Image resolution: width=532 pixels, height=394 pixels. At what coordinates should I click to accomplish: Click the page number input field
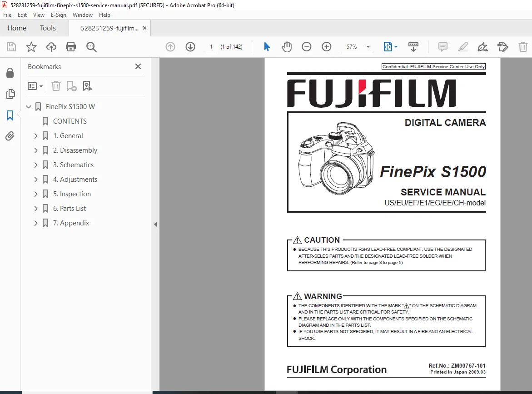211,47
